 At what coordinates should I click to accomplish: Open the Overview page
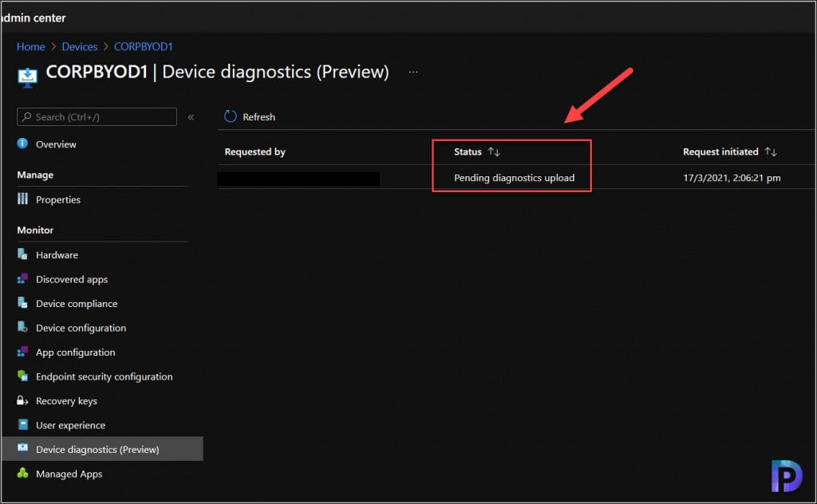tap(56, 144)
